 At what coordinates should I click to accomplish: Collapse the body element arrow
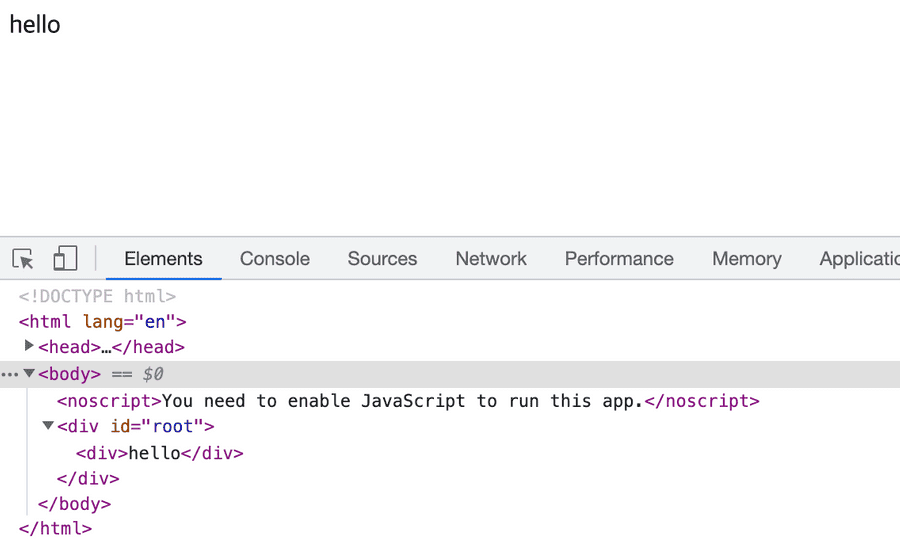[30, 374]
